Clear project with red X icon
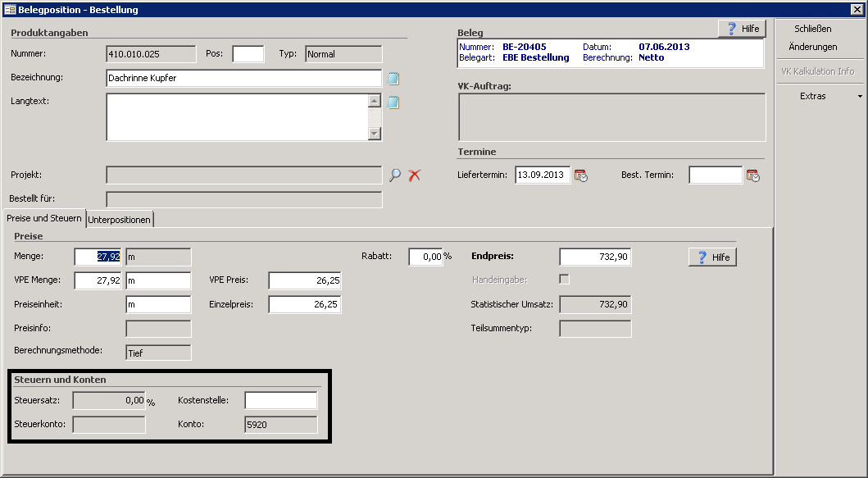868x478 pixels. point(414,175)
